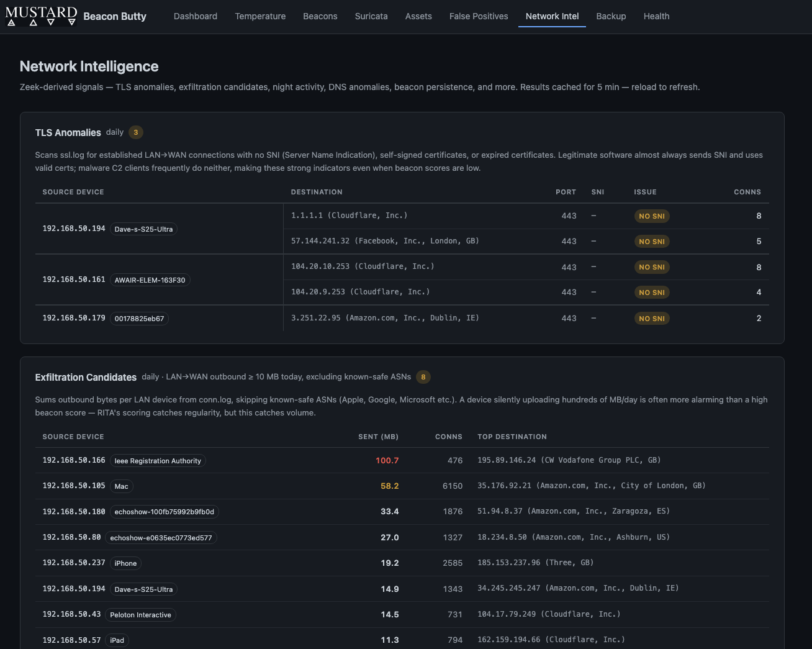Open the Suricata tab
Viewport: 812px width, 649px height.
[371, 16]
